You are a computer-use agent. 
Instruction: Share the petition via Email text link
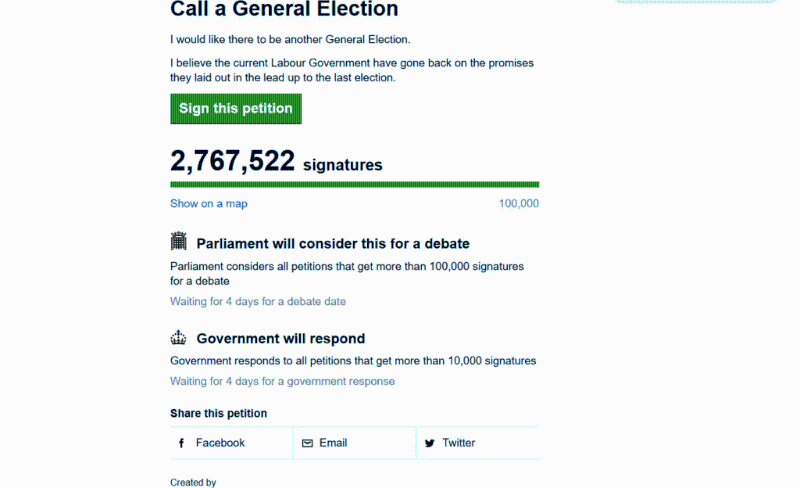pyautogui.click(x=333, y=443)
